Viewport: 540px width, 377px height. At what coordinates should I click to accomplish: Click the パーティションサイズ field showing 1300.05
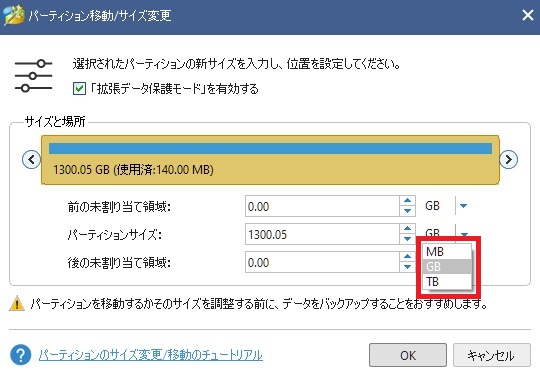click(322, 234)
